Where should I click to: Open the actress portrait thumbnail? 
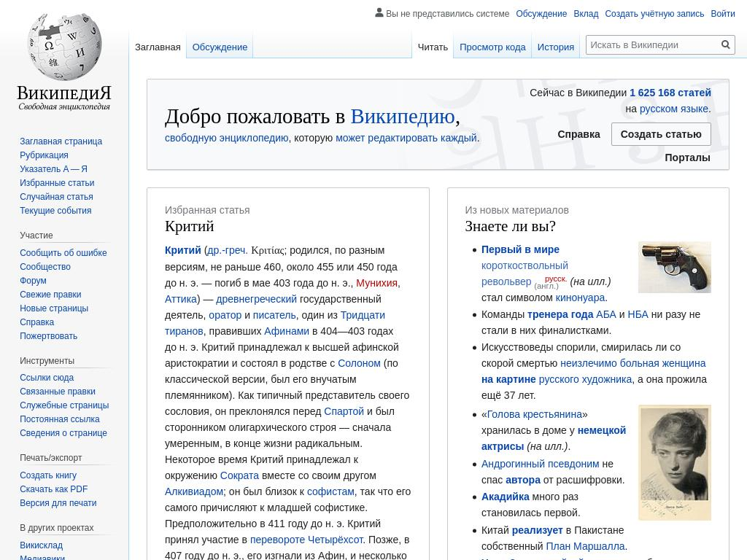675,462
